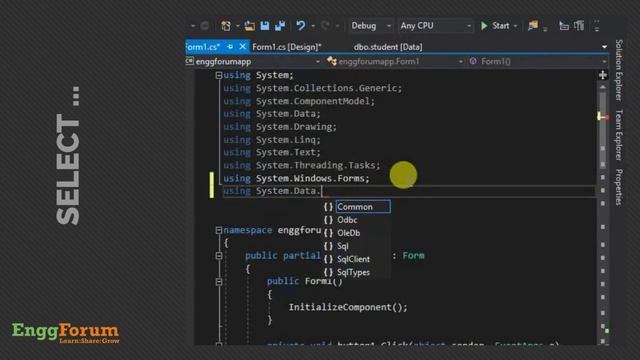Click the Save All icon

[x=280, y=26]
